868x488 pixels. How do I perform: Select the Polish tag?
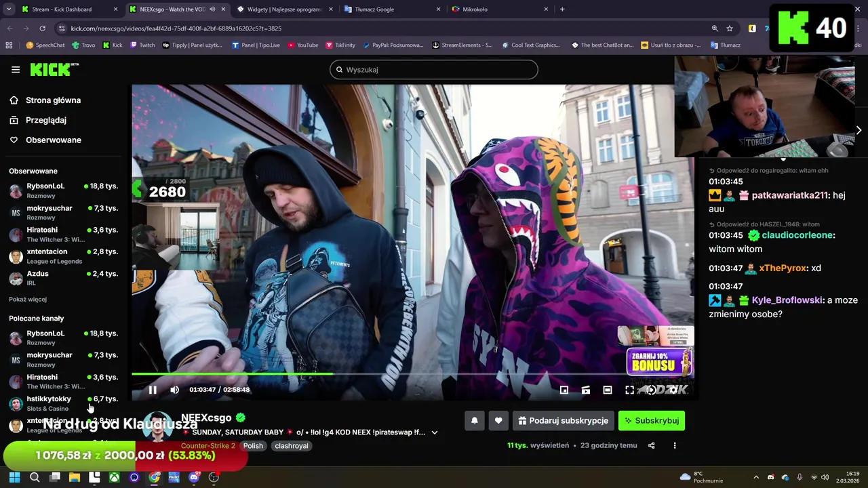tap(253, 446)
